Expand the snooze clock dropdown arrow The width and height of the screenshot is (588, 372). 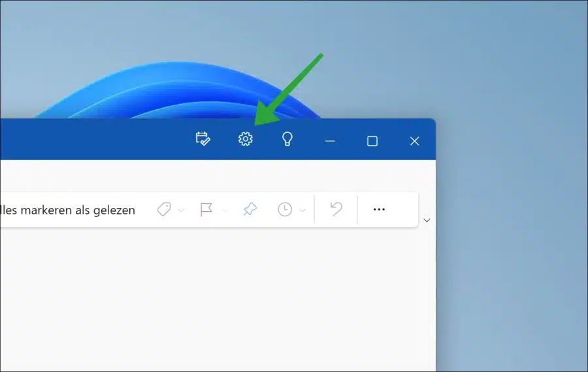[302, 211]
